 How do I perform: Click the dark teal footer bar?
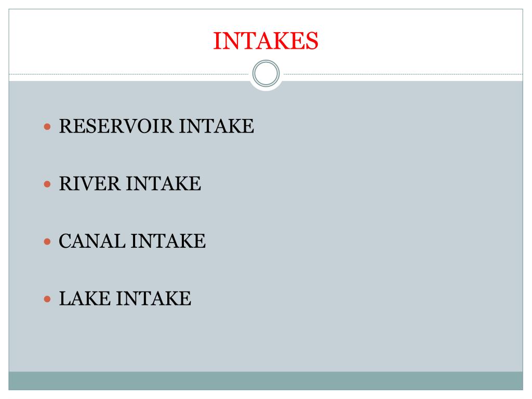[x=265, y=381]
